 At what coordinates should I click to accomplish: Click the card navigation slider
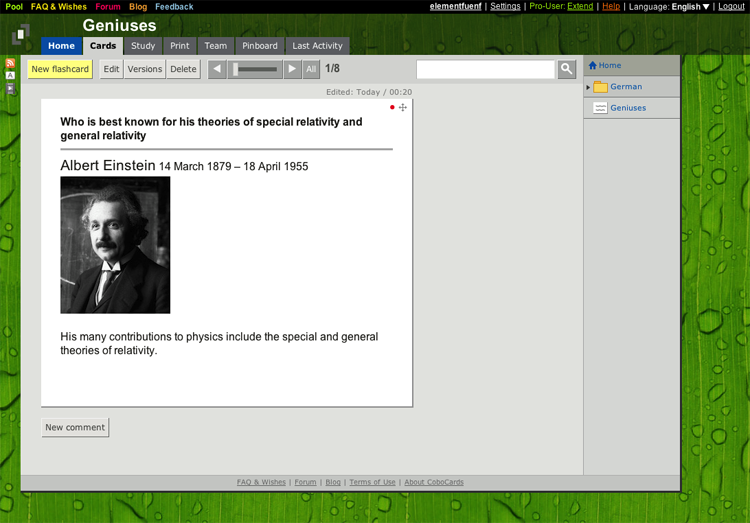click(255, 69)
